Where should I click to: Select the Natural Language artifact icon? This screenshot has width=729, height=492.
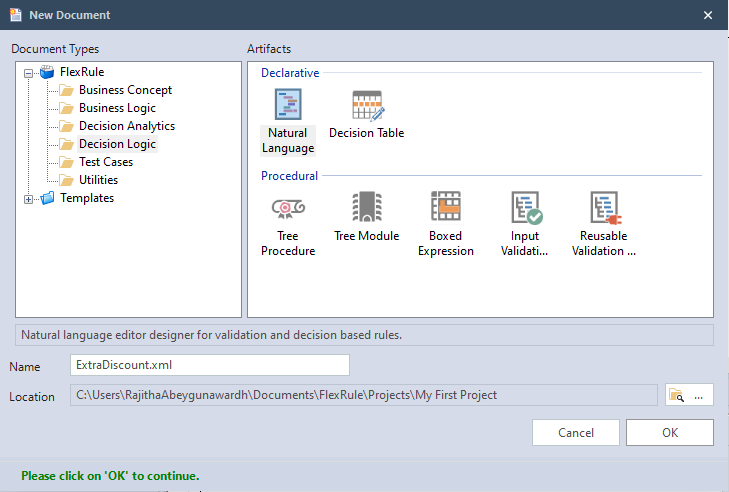point(288,105)
